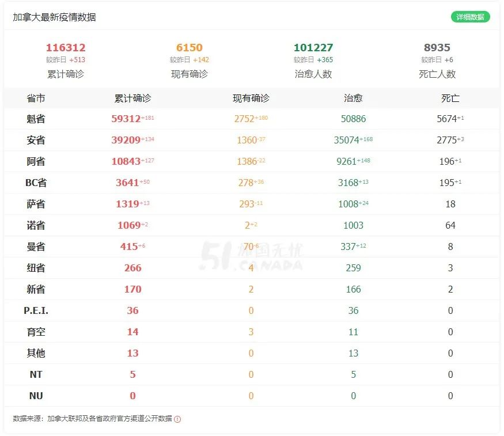Select the NU row name
The image size is (504, 436).
pos(36,396)
